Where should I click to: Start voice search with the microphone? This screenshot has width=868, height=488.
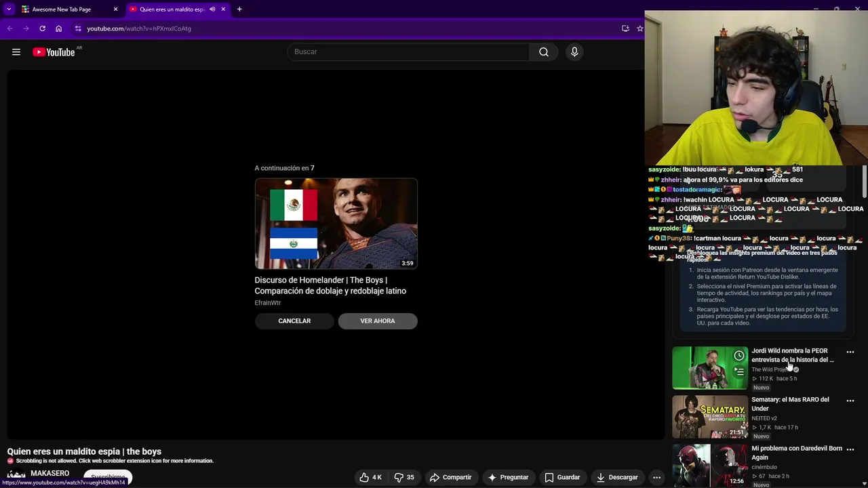tap(574, 52)
